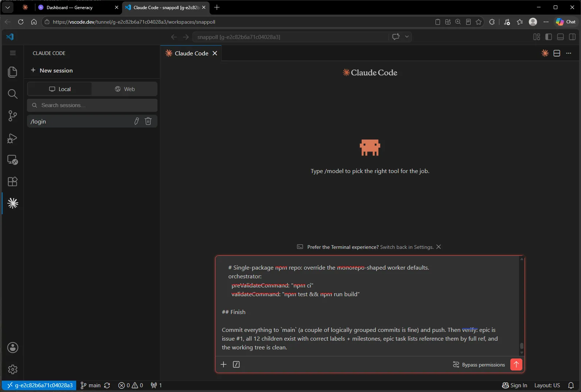Open Run and Debug view
The width and height of the screenshot is (581, 392).
(x=12, y=138)
